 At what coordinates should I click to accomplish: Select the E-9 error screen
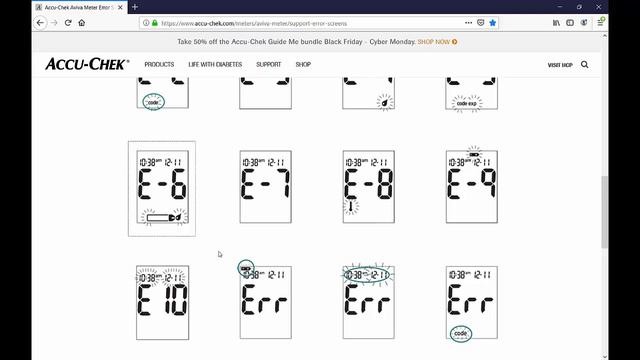[x=472, y=187]
